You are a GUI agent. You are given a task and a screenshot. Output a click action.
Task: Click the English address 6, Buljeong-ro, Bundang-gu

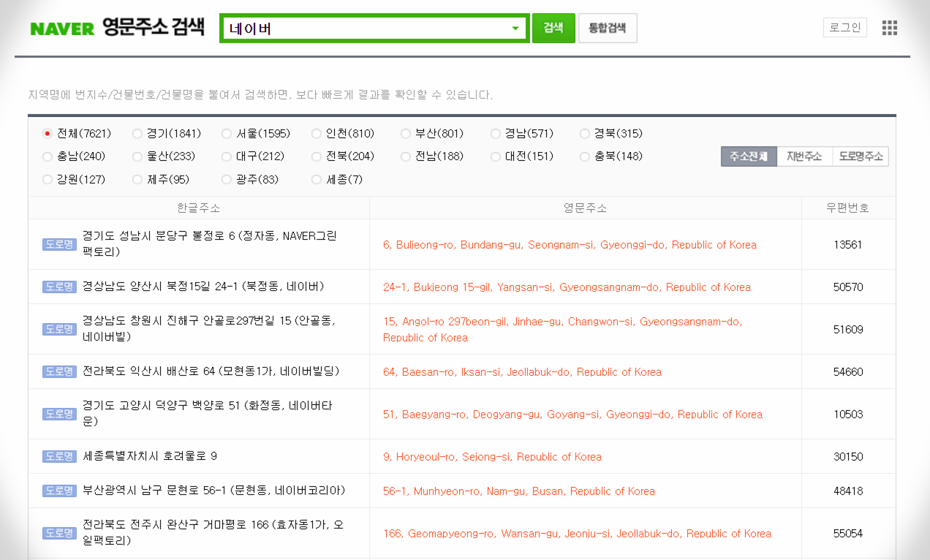pyautogui.click(x=570, y=245)
